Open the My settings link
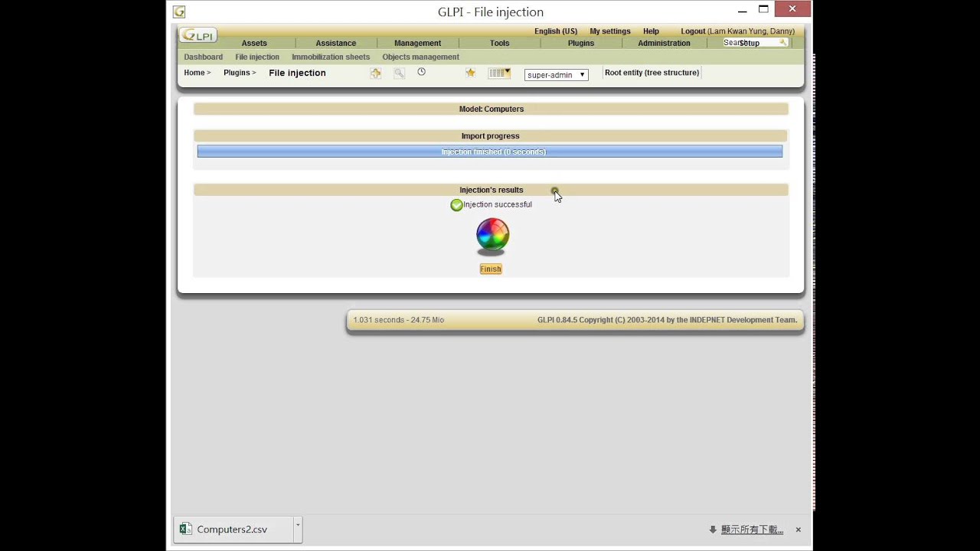980x551 pixels. pos(610,31)
